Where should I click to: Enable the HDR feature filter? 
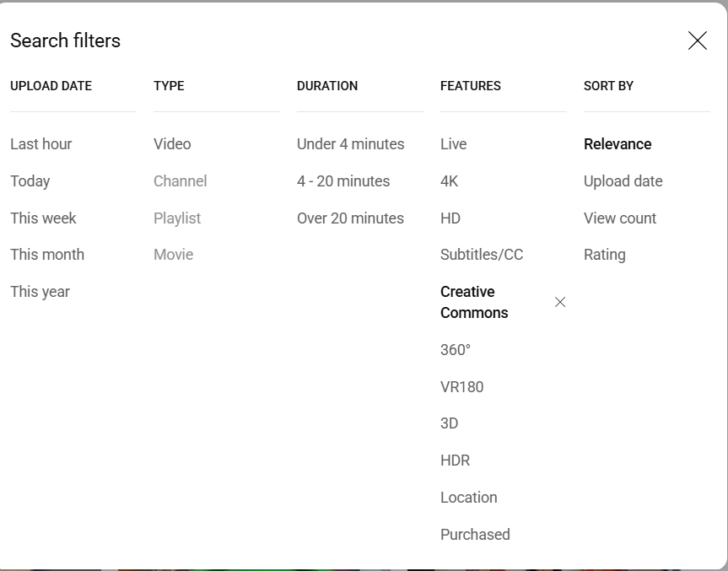pos(455,461)
